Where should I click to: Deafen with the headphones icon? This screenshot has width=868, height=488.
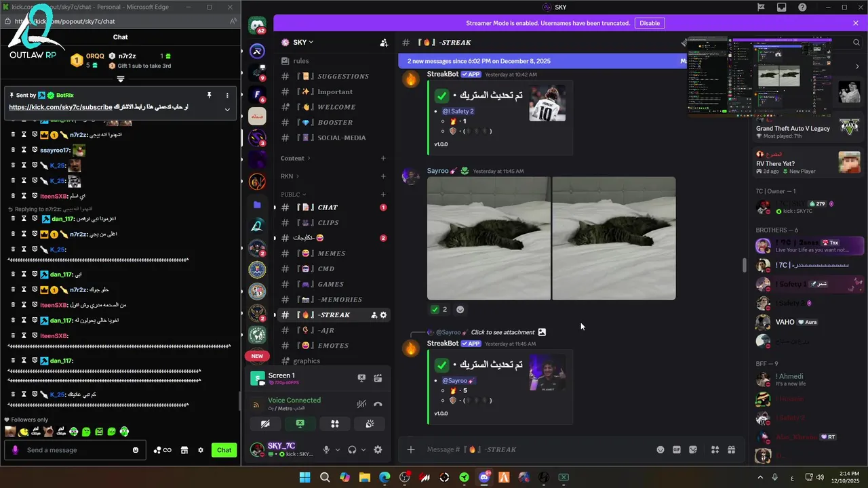pyautogui.click(x=352, y=449)
